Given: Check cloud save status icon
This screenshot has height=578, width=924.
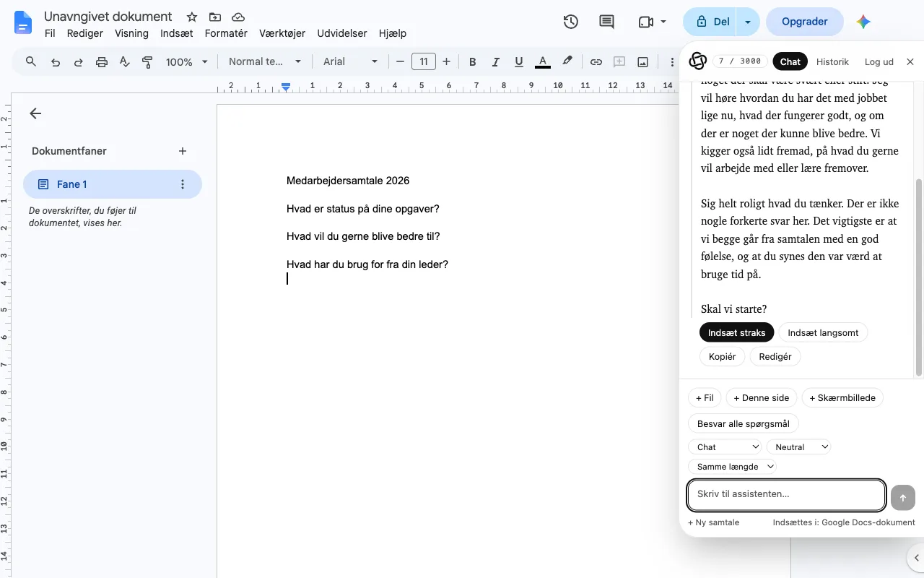Looking at the screenshot, I should coord(237,17).
